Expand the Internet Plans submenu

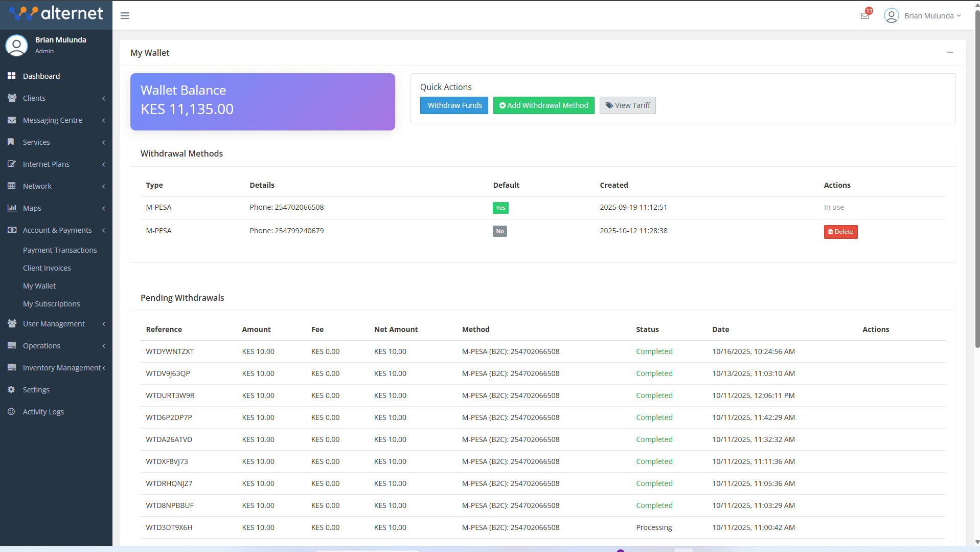click(x=56, y=164)
